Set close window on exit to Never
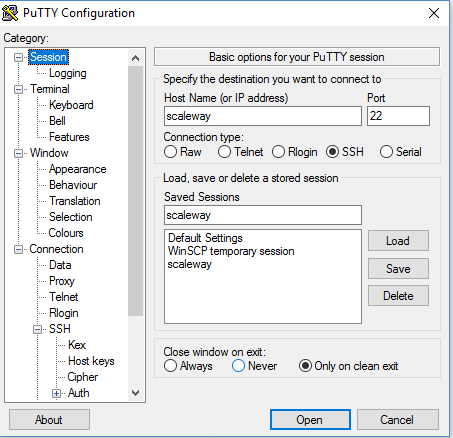 click(238, 366)
